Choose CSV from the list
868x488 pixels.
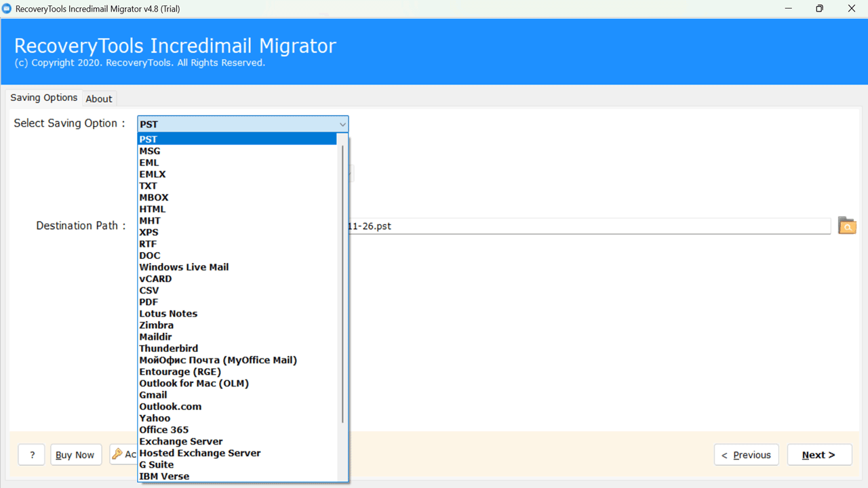click(x=237, y=290)
